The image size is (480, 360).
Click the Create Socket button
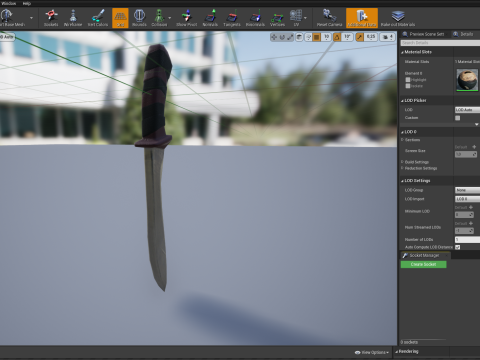click(x=423, y=264)
